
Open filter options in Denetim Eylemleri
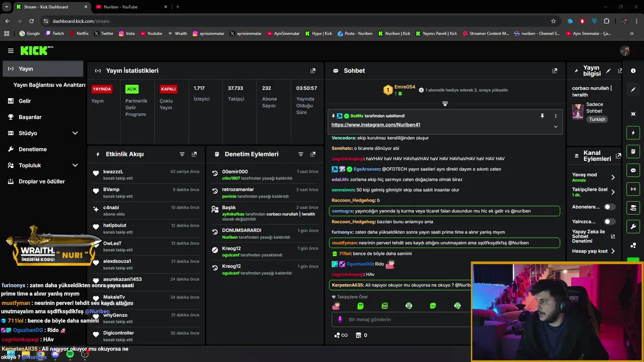[301, 154]
